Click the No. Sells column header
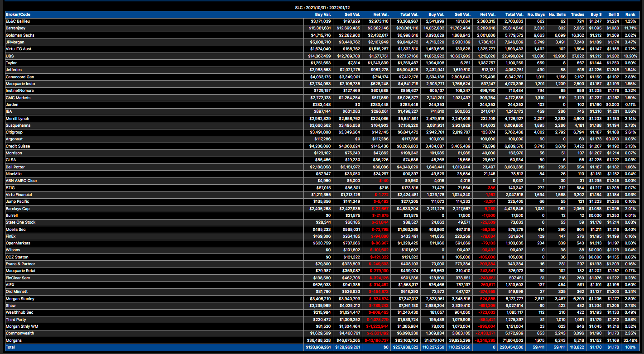Image resolution: width=644 pixels, height=354 pixels. click(557, 14)
